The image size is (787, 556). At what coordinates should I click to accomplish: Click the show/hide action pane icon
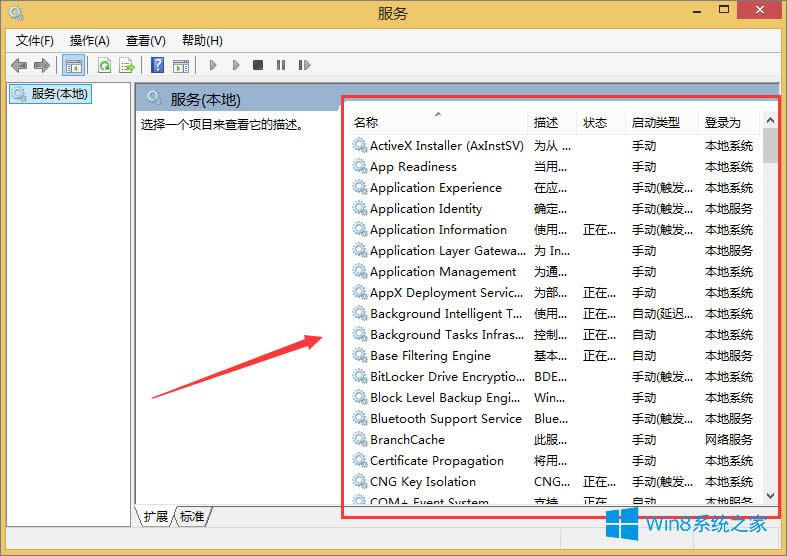pyautogui.click(x=181, y=65)
